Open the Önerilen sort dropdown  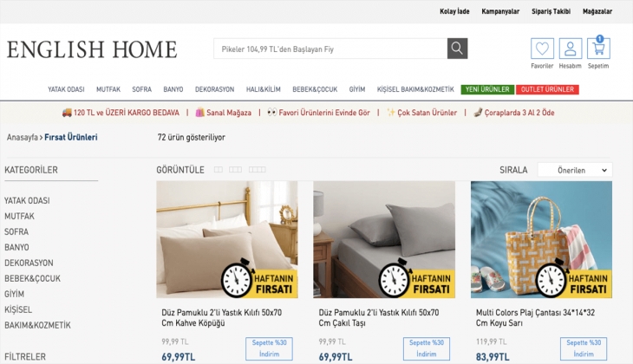[x=575, y=170]
